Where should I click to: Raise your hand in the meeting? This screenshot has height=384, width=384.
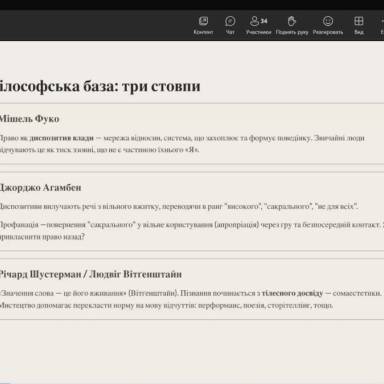click(292, 25)
